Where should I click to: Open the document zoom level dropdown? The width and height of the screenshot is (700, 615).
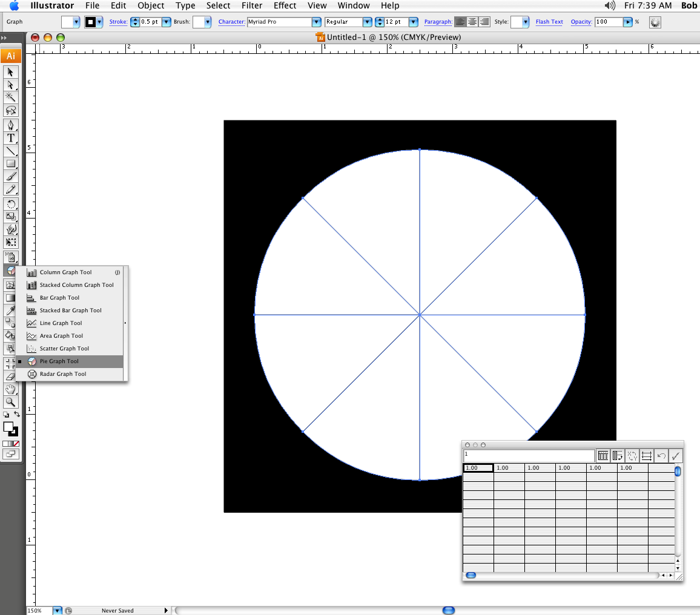58,611
